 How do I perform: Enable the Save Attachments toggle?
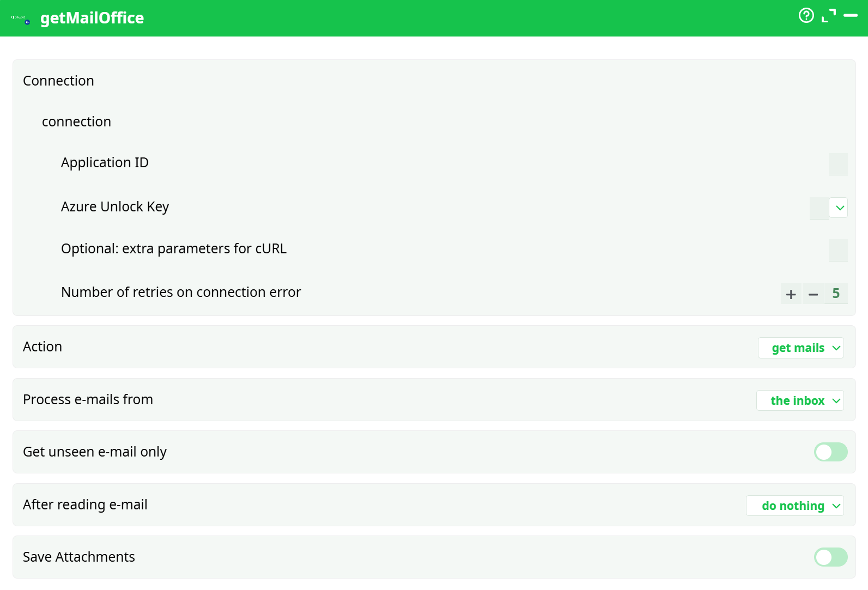point(830,557)
